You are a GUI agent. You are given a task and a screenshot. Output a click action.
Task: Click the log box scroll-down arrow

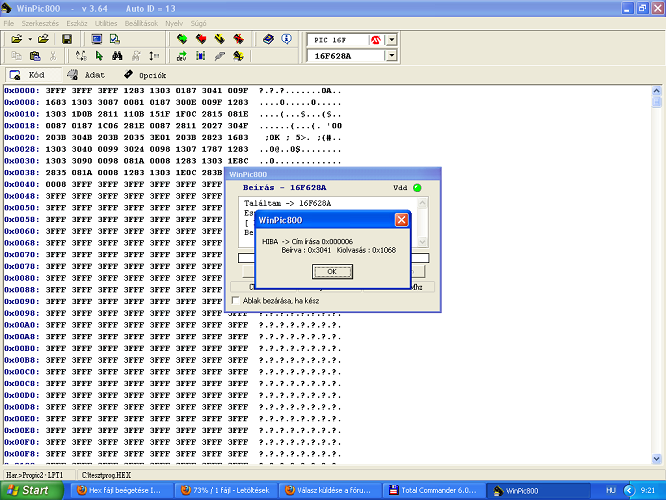422,242
